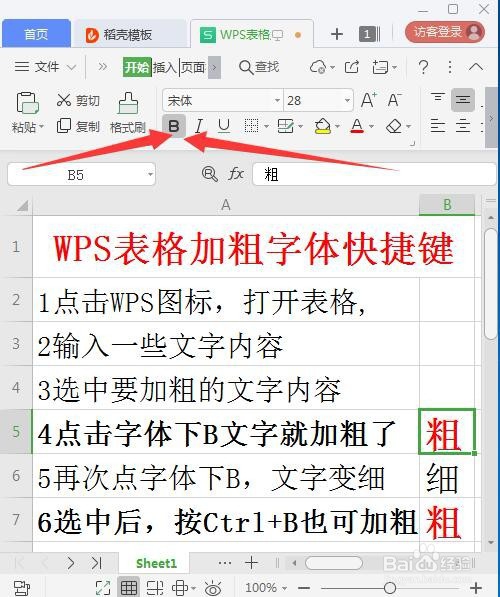
Task: Click the zoom slider handle
Action: (390, 588)
